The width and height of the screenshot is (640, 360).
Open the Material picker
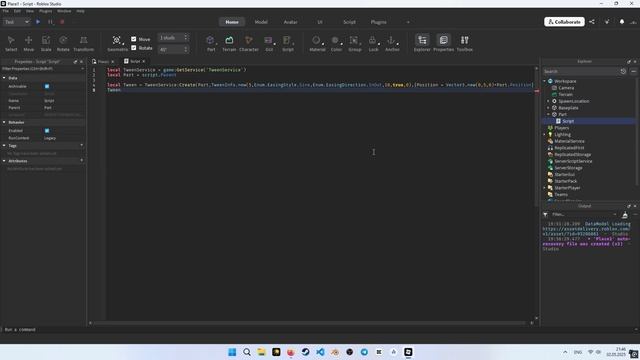[317, 43]
